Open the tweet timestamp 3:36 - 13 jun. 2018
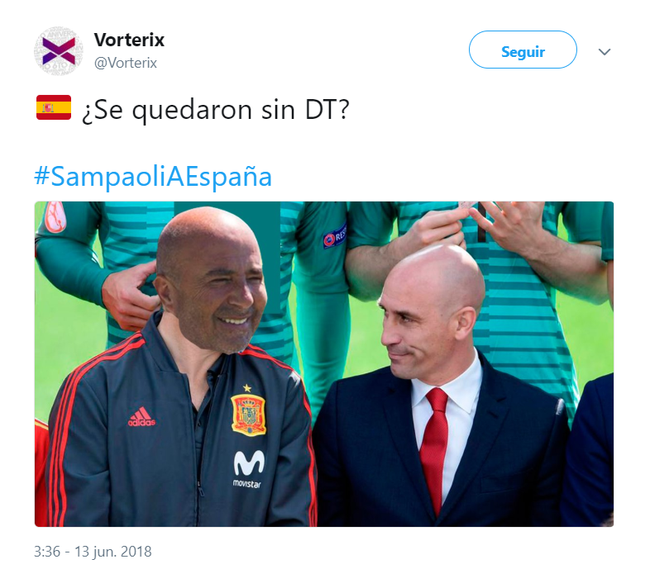The width and height of the screenshot is (650, 569). click(93, 552)
